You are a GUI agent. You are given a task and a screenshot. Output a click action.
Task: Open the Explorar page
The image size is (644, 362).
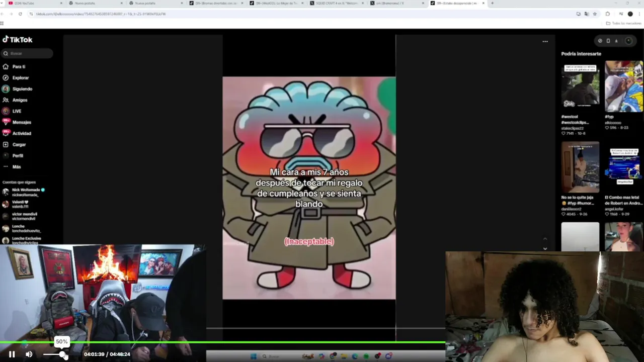coord(16,78)
